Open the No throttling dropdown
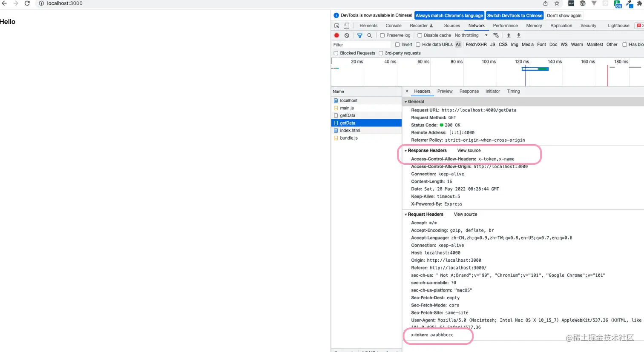 click(471, 35)
